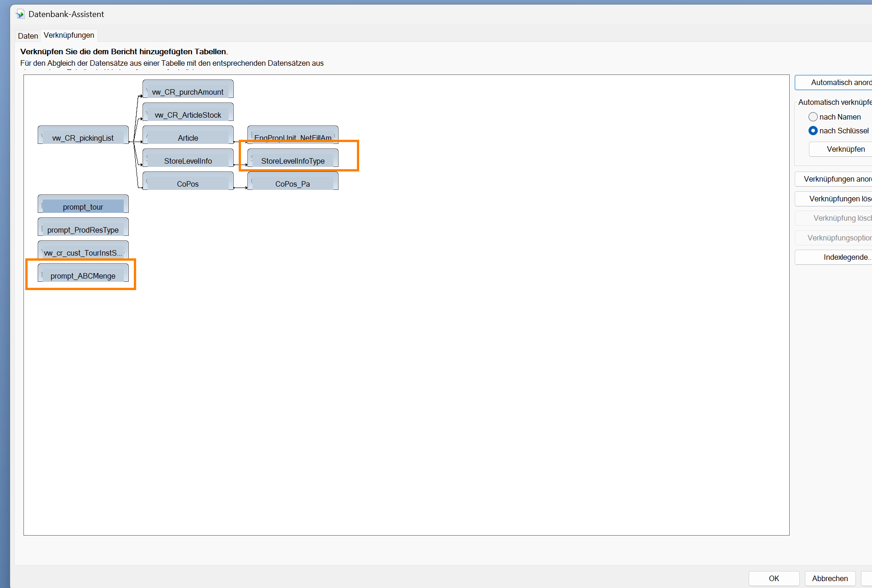
Task: Select the nach Namen radio option
Action: [x=813, y=117]
